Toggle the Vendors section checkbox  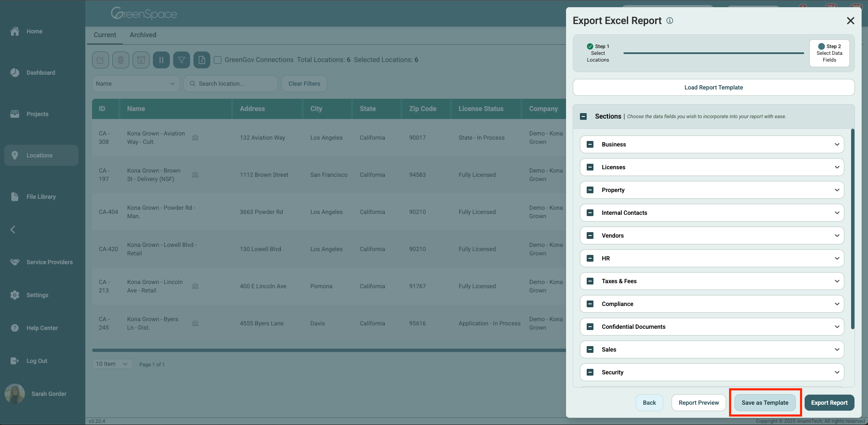click(x=590, y=236)
